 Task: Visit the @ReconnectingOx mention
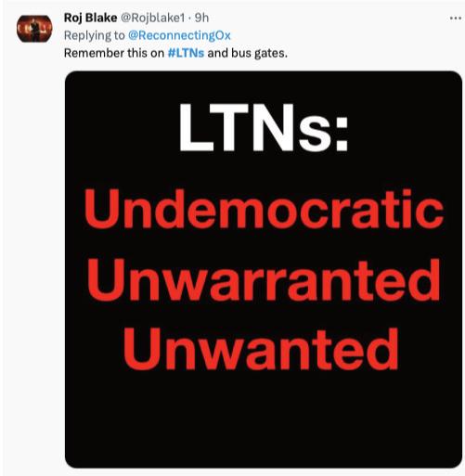[179, 35]
